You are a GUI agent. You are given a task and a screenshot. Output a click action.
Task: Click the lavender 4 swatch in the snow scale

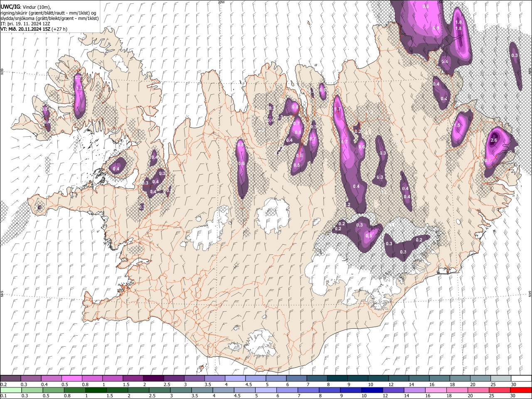(235, 378)
